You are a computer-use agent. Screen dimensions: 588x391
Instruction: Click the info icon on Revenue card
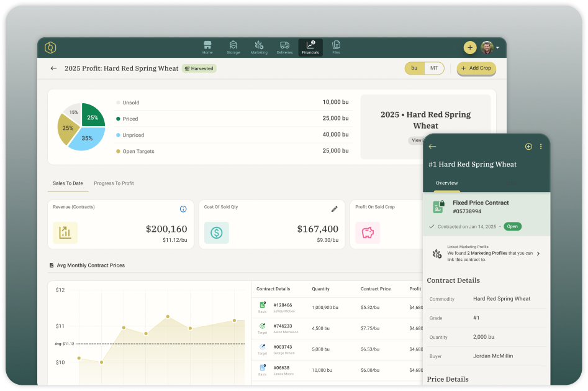click(x=183, y=209)
